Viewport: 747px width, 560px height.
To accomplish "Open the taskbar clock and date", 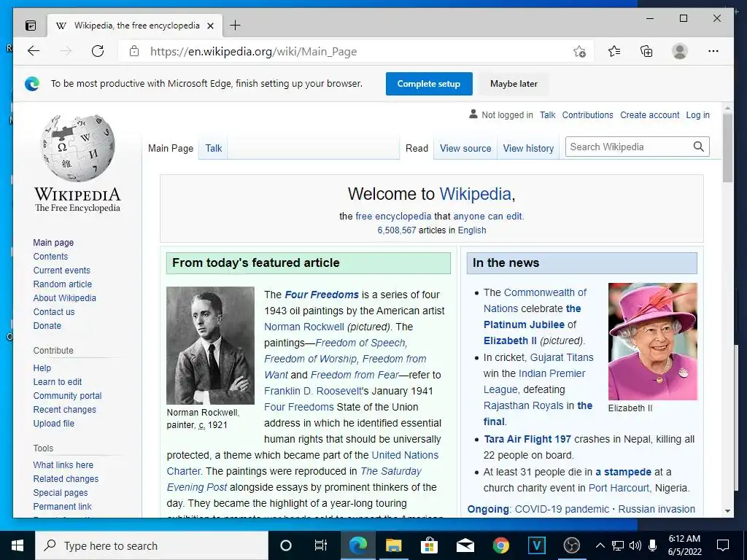I will (684, 545).
